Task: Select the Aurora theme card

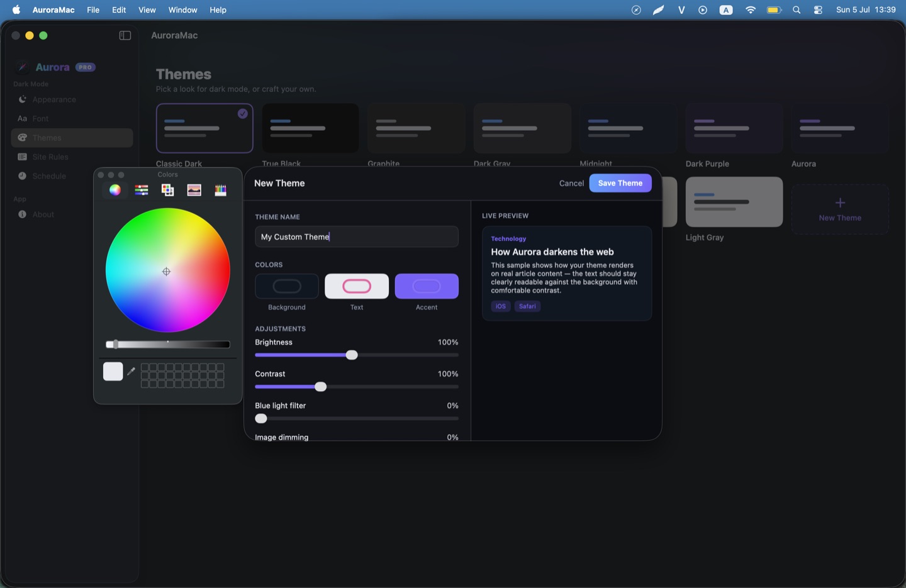Action: click(840, 128)
